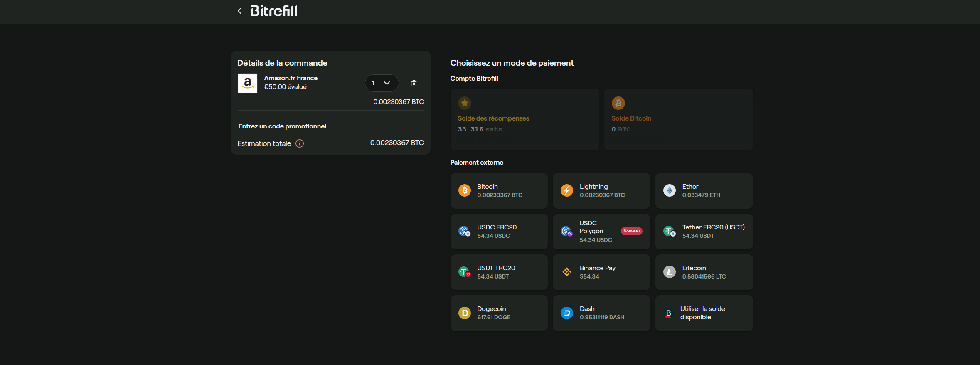Click the Binance Pay logo icon

coord(567,272)
